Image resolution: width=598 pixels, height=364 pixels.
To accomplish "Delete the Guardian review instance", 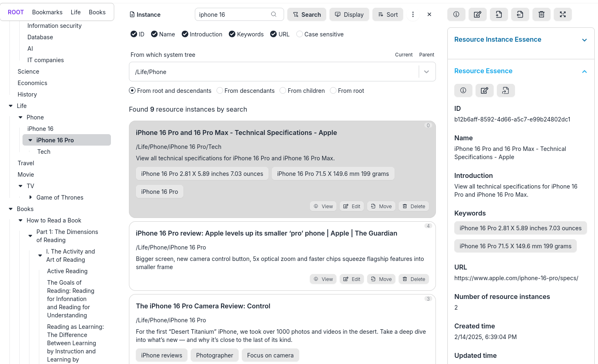I will pyautogui.click(x=413, y=279).
